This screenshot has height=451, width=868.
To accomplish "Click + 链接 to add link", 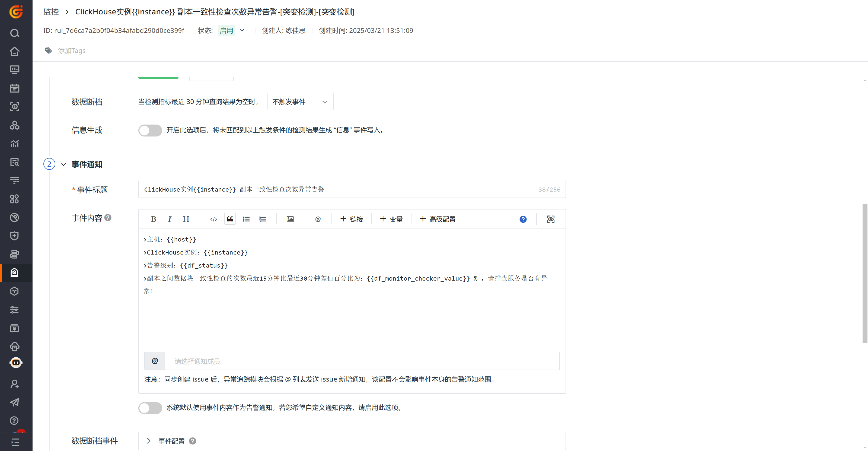I will [352, 219].
